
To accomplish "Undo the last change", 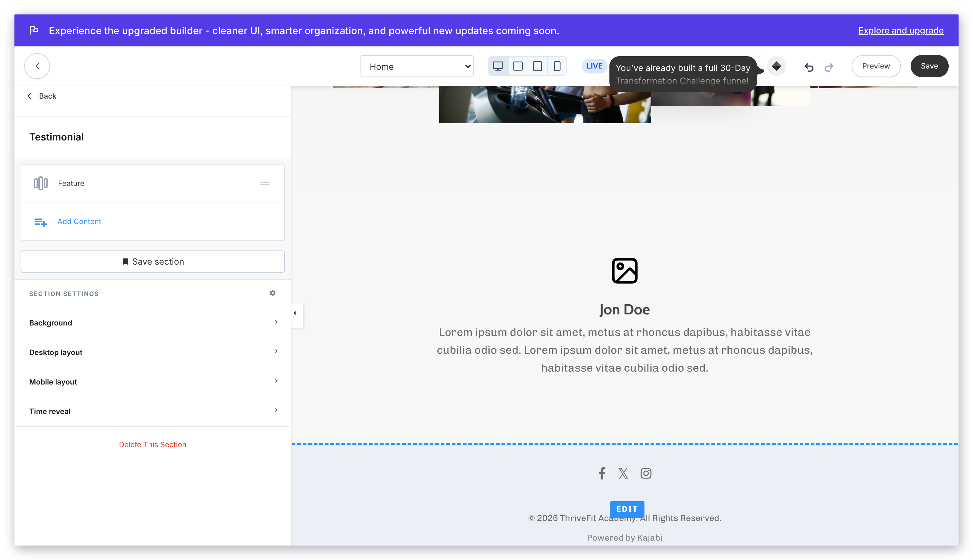I will 809,67.
